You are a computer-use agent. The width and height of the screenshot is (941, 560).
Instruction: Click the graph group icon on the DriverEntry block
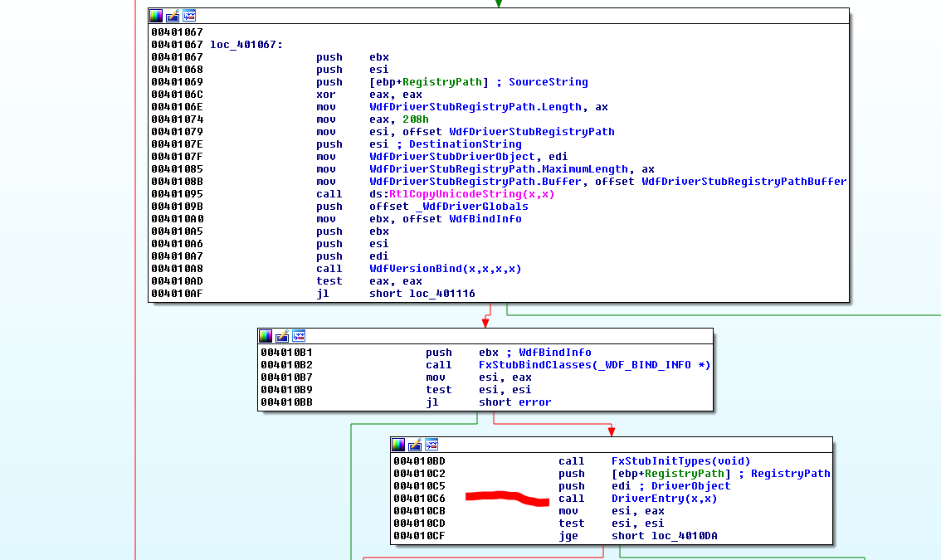[431, 445]
